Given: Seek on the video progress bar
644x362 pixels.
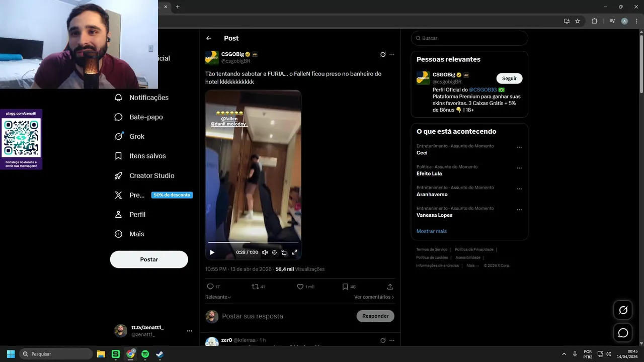Looking at the screenshot, I should pyautogui.click(x=253, y=243).
